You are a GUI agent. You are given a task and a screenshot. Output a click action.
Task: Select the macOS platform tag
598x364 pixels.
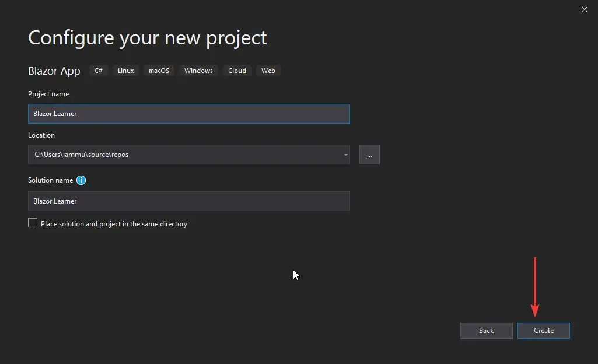pos(159,70)
